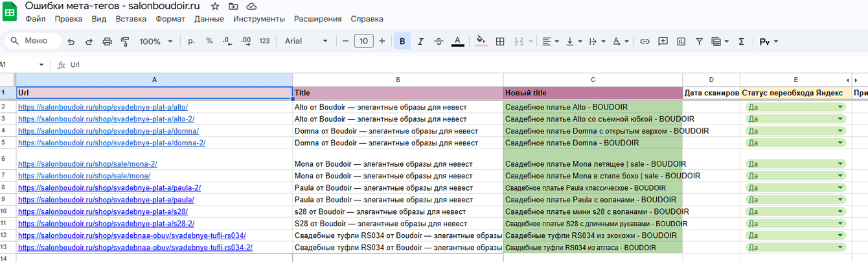Open the name box dropdown arrow

point(41,65)
